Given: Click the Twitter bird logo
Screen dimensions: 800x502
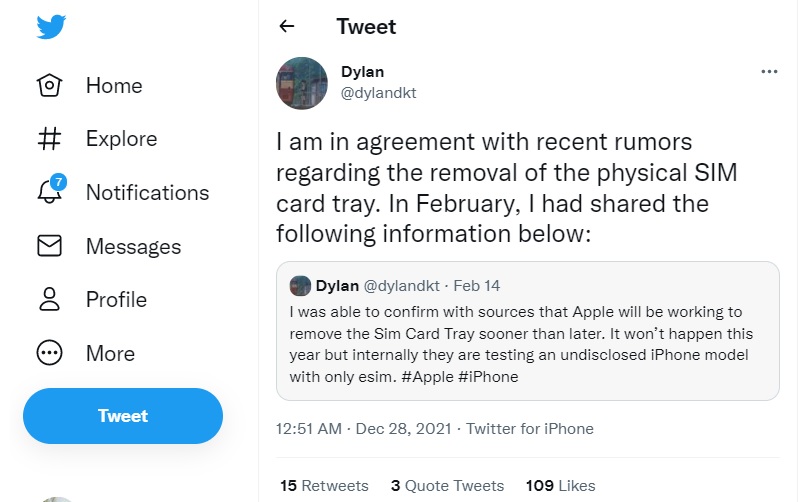Looking at the screenshot, I should 51,28.
